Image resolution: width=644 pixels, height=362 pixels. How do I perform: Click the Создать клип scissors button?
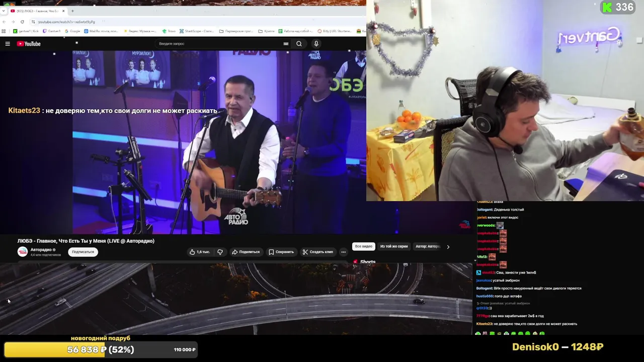coord(318,252)
